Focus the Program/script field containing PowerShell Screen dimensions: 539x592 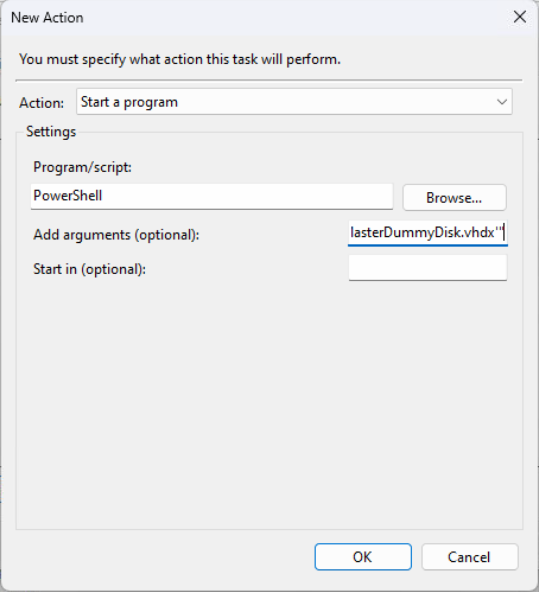click(212, 196)
